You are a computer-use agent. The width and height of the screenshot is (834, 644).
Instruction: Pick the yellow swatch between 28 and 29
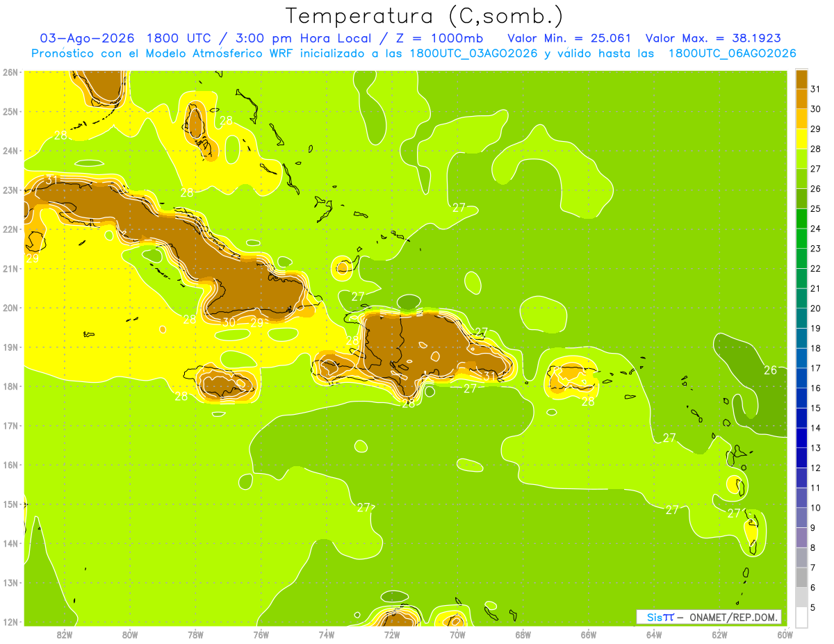coord(802,139)
